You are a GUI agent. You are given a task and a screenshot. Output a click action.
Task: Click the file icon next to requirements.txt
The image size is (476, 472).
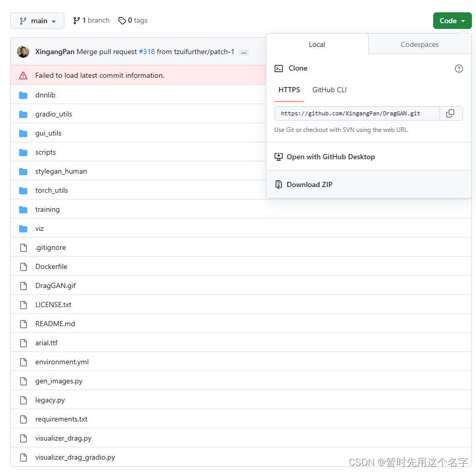(23, 419)
